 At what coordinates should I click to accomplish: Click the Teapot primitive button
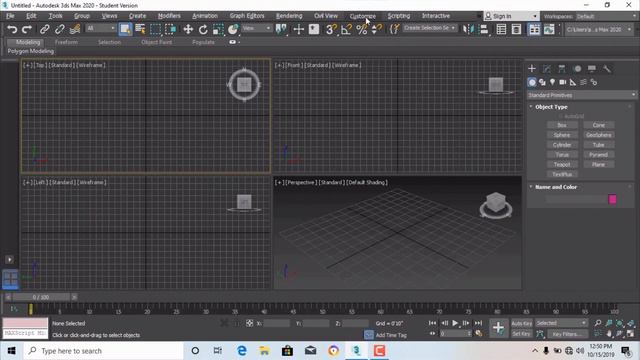click(x=562, y=164)
